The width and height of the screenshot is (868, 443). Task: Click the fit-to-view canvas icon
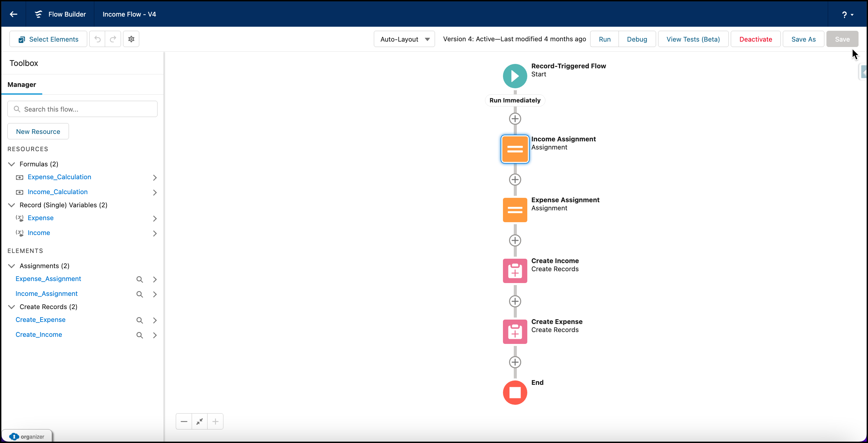(199, 421)
